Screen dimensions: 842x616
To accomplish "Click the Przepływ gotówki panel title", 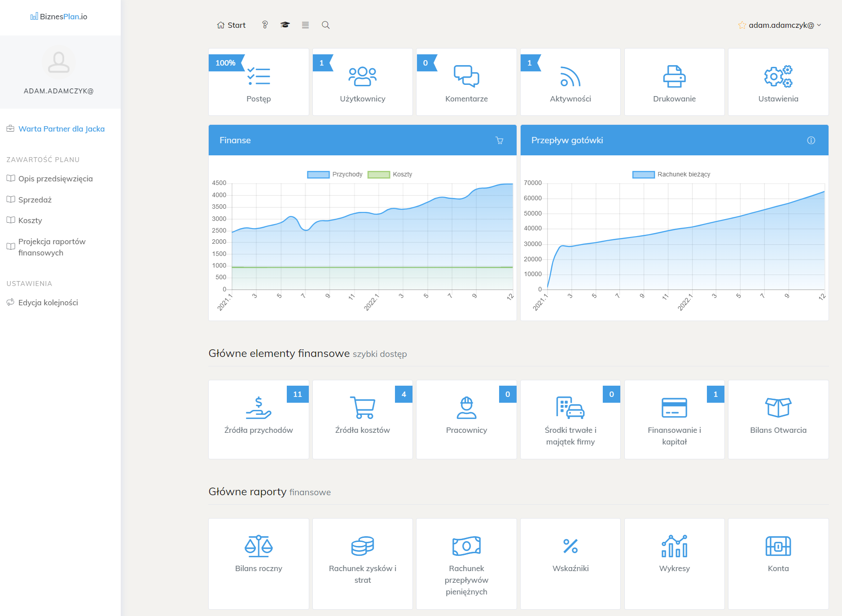I will (x=567, y=140).
